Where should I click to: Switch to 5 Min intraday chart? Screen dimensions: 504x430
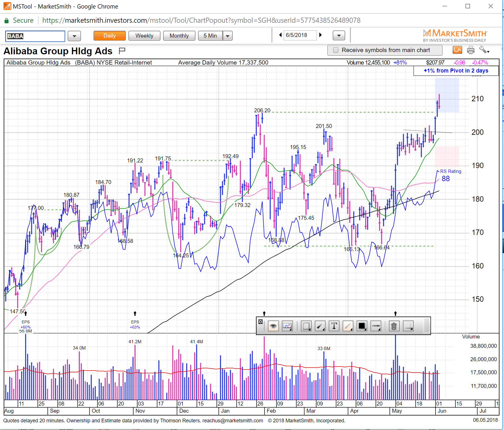[210, 36]
